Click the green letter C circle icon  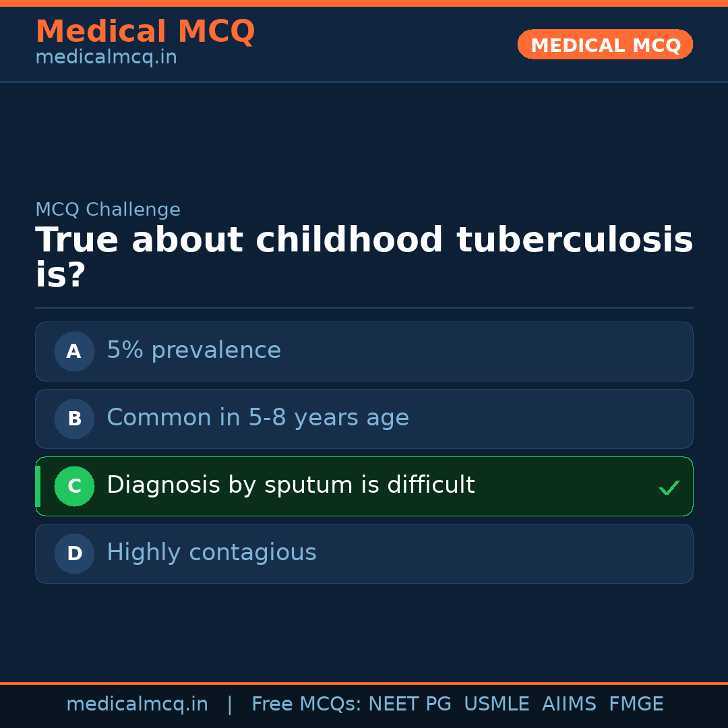point(74,486)
